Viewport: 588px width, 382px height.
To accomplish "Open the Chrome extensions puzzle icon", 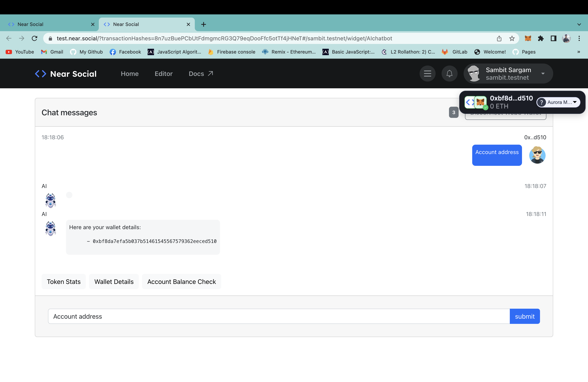I will (x=541, y=39).
